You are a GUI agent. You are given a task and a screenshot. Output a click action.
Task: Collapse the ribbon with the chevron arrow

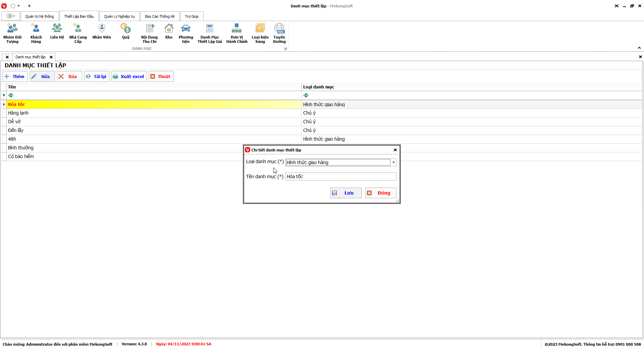pos(639,48)
